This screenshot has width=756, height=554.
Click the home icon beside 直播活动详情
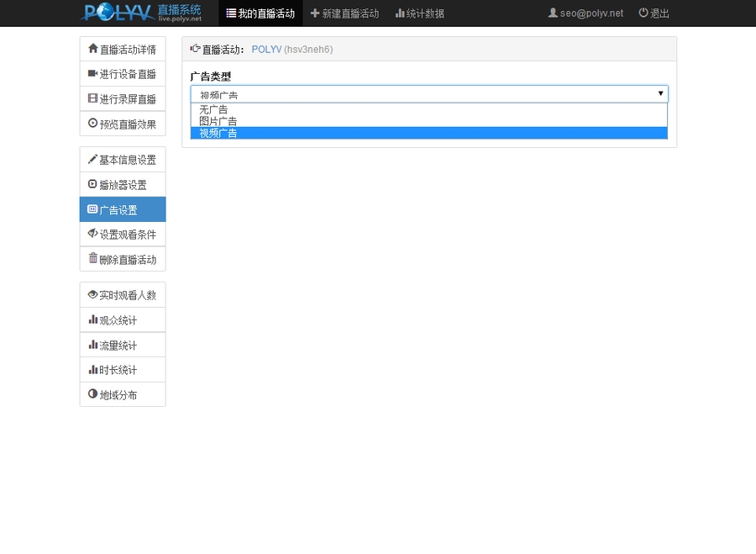click(x=93, y=49)
